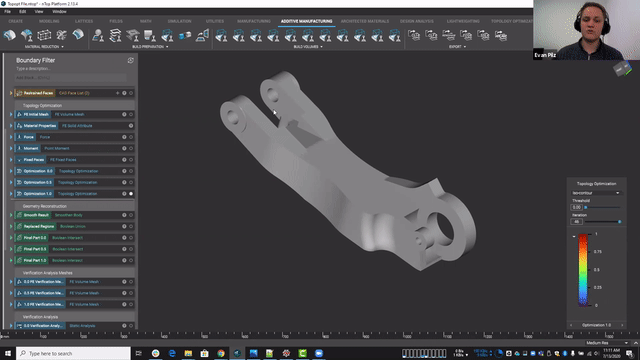Click the info icon on FE Initial Mesh row
640x360 pixels.
coord(124,115)
